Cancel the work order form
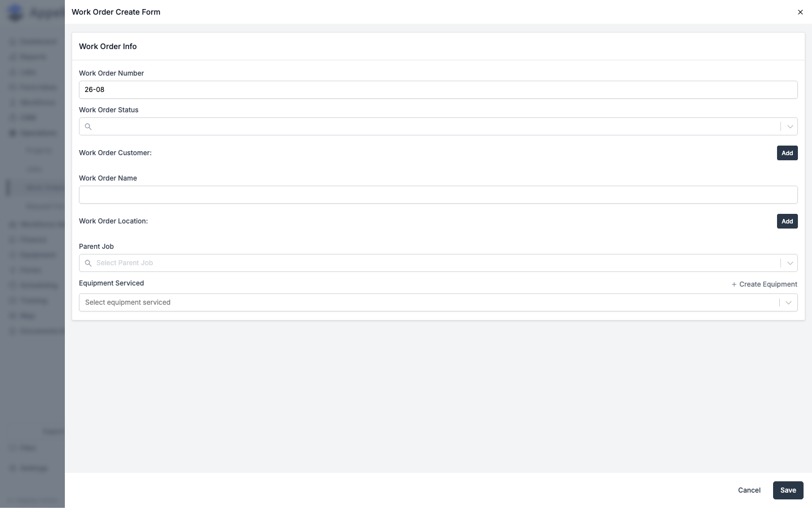The image size is (812, 518). [749, 490]
